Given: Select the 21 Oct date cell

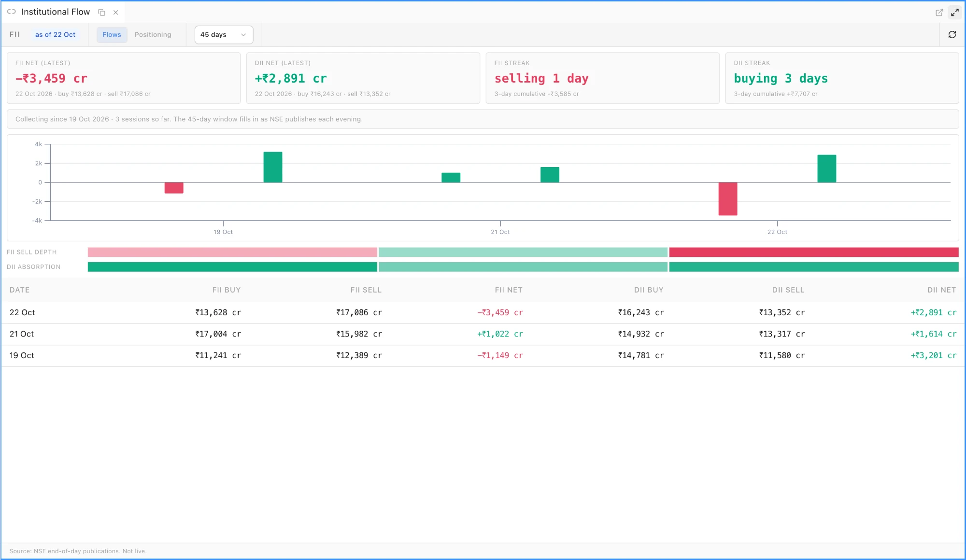Looking at the screenshot, I should (22, 334).
